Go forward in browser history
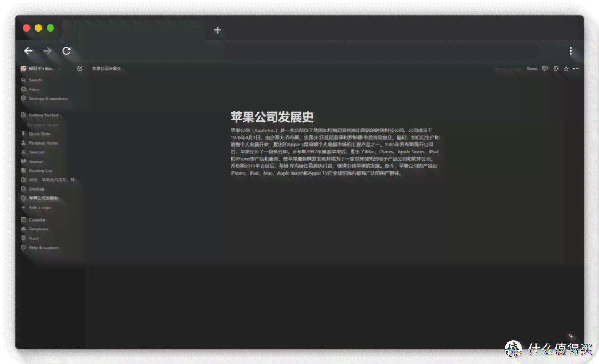The width and height of the screenshot is (599, 364). 47,51
